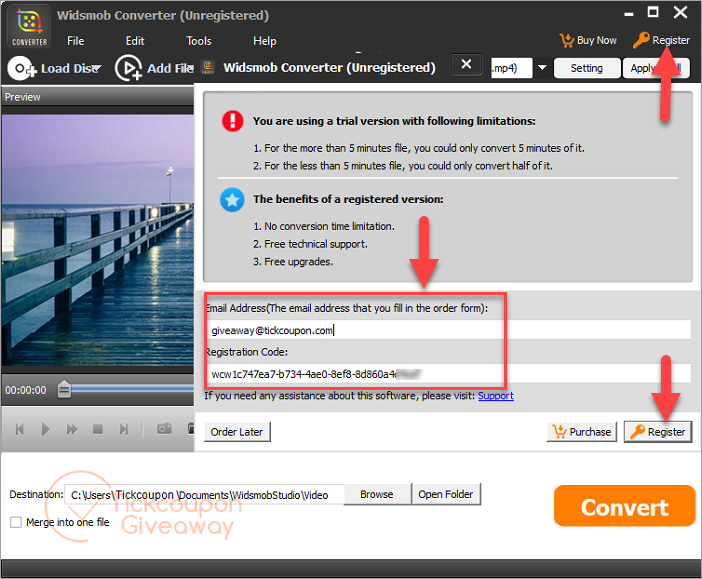Click the Register button in dialog
This screenshot has width=702, height=579.
pos(658,432)
